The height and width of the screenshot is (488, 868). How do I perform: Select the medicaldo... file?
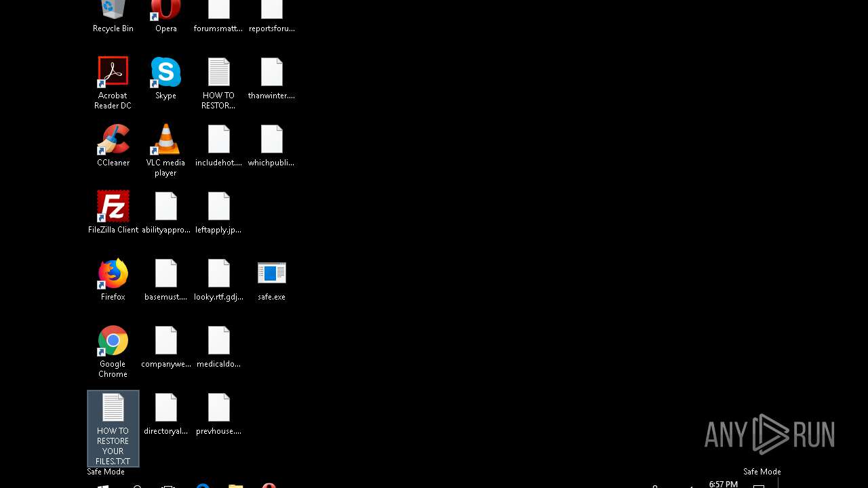[x=218, y=347]
